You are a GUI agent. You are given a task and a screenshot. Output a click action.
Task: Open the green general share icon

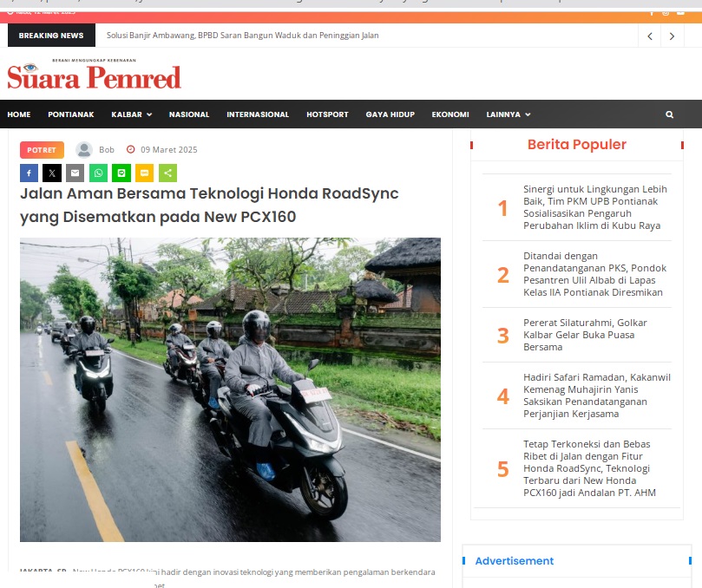point(167,173)
